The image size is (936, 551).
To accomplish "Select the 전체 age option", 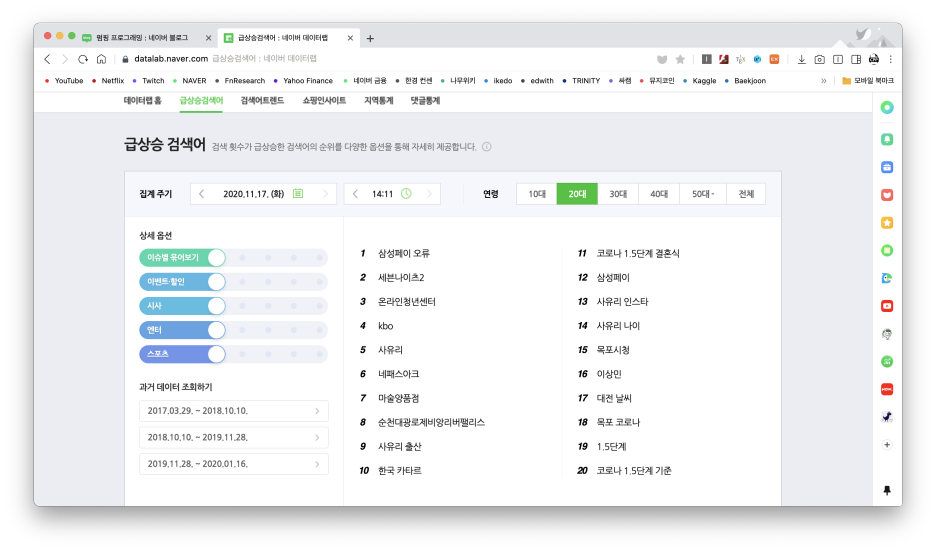I will point(746,194).
